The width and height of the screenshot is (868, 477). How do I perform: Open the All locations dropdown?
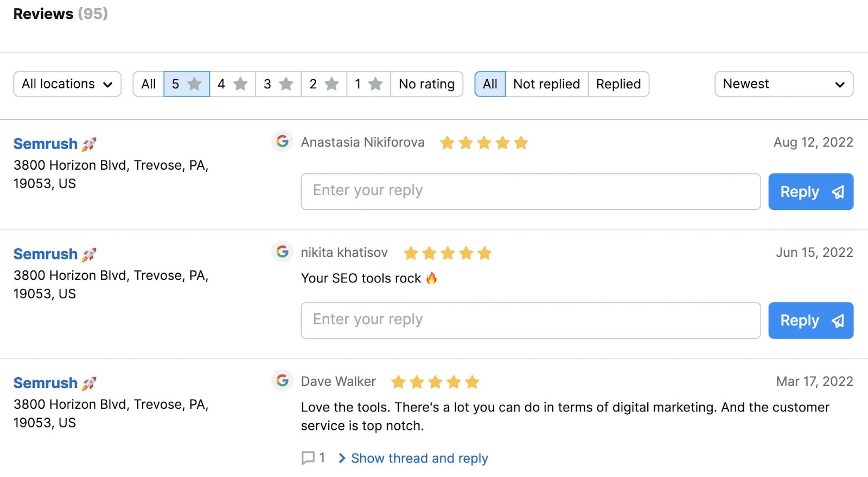coord(67,84)
